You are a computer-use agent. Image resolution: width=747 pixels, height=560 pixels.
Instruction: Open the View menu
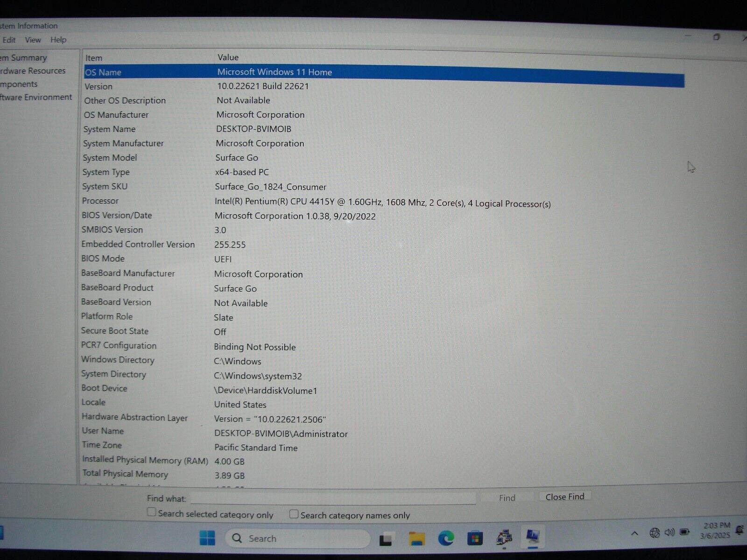pos(32,40)
